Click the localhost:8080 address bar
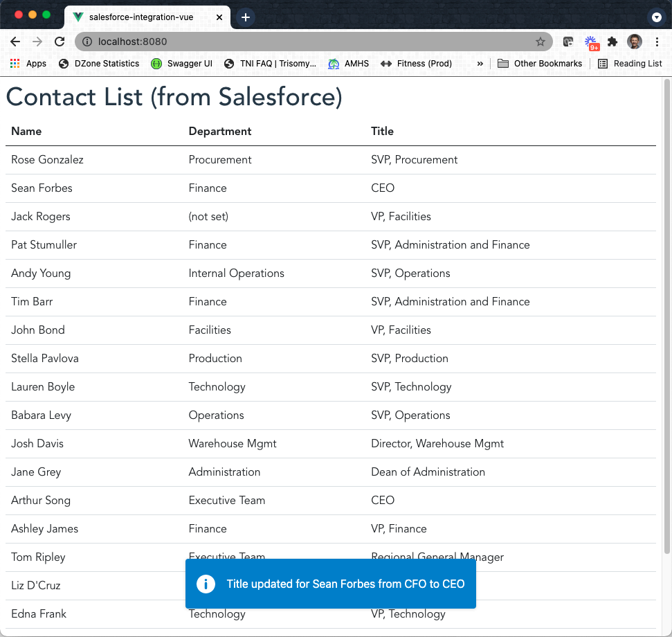672x637 pixels. [x=311, y=42]
